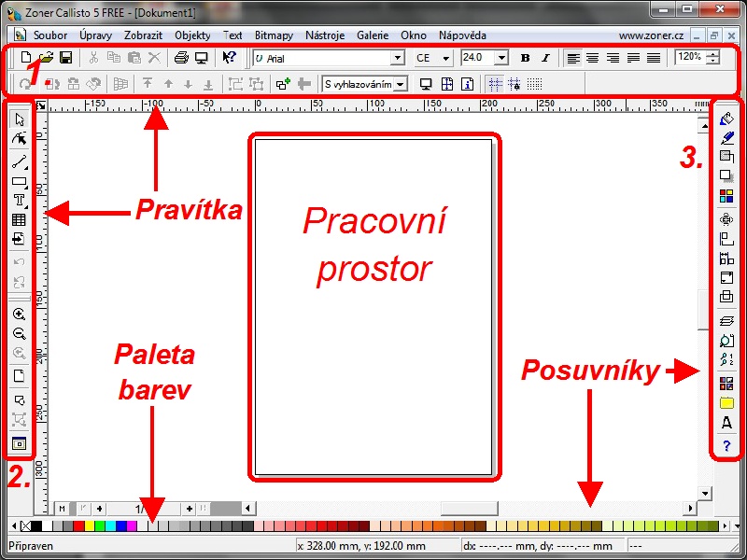Select the Table tool
Viewport: 747px width, 560px height.
pyautogui.click(x=19, y=219)
